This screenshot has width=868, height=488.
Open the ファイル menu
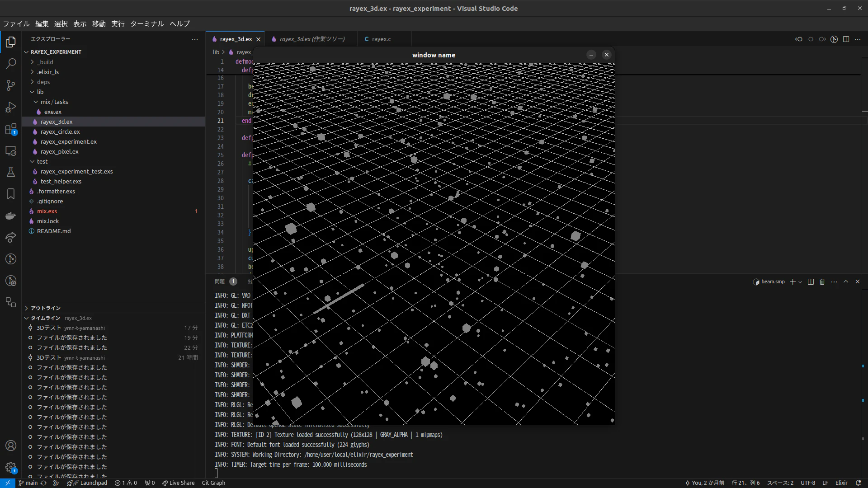(x=16, y=24)
